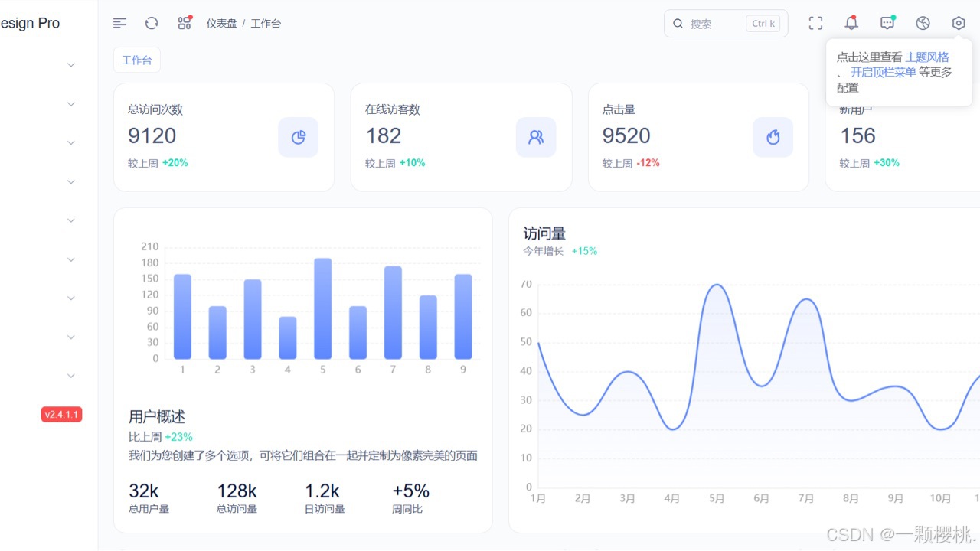Follow the 开启顶栏菜单 link in the tooltip
980x551 pixels.
pyautogui.click(x=884, y=72)
